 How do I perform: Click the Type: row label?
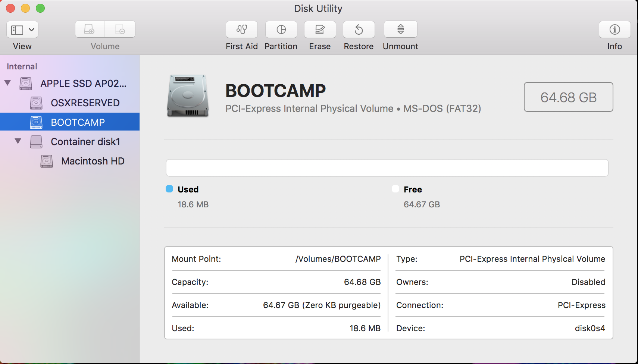[407, 259]
